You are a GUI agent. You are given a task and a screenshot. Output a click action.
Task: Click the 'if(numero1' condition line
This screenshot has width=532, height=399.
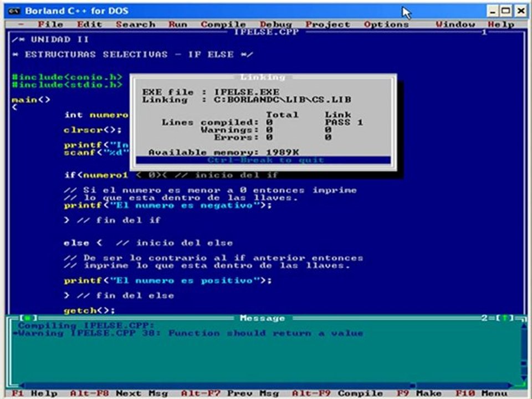pos(171,175)
